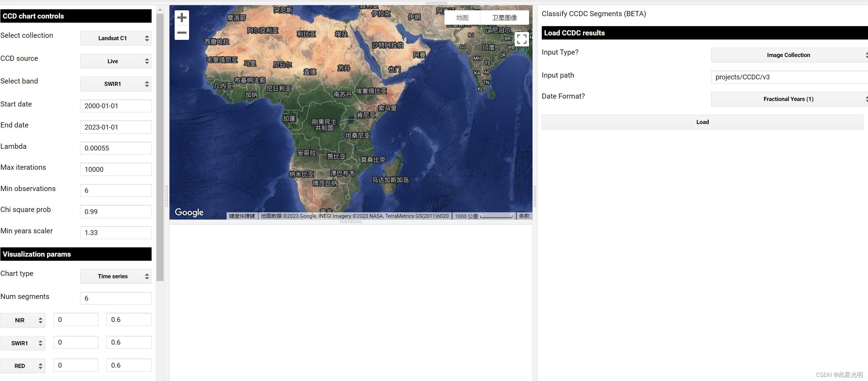Open the Date Format Fractional Years dropdown
The height and width of the screenshot is (381, 868).
pyautogui.click(x=789, y=99)
